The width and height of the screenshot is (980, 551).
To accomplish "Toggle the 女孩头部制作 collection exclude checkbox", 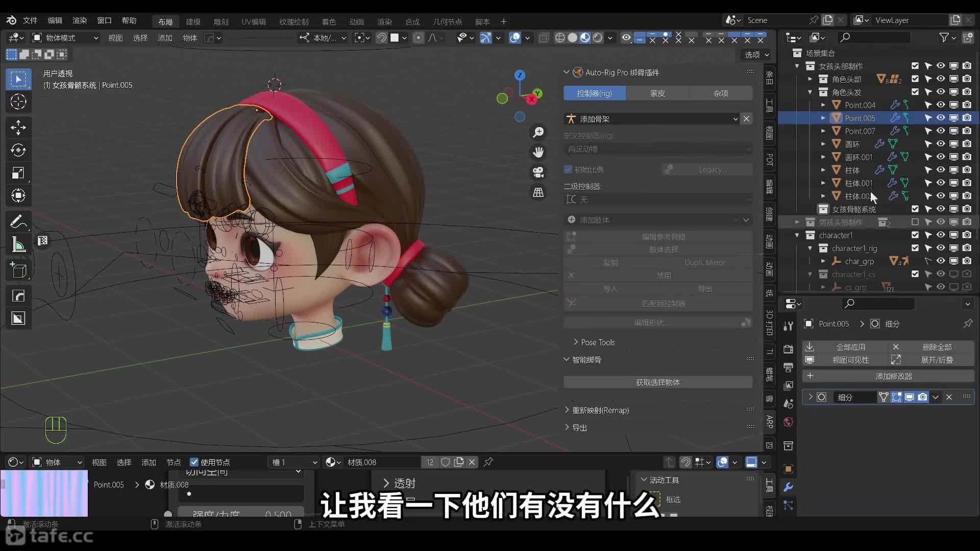I will [915, 66].
